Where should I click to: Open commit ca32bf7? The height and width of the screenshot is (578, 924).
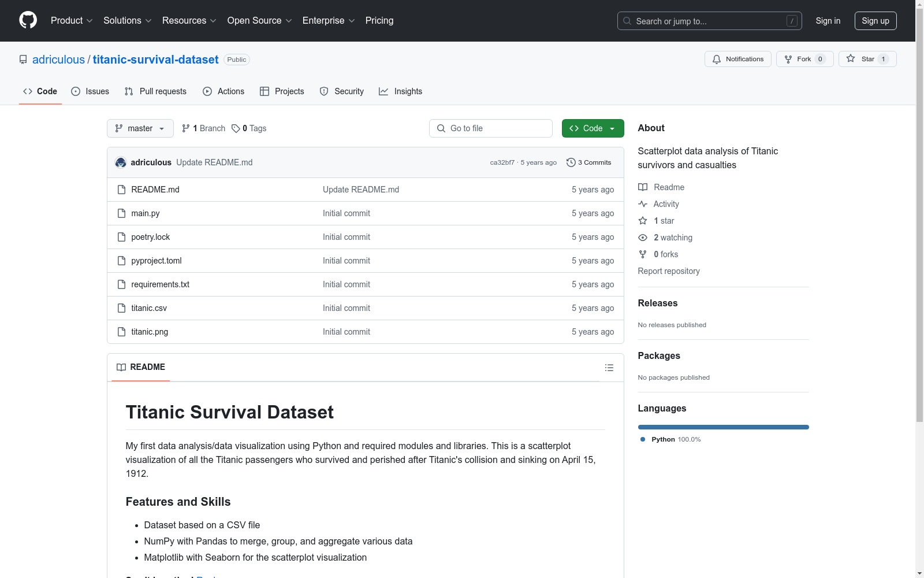pos(502,162)
